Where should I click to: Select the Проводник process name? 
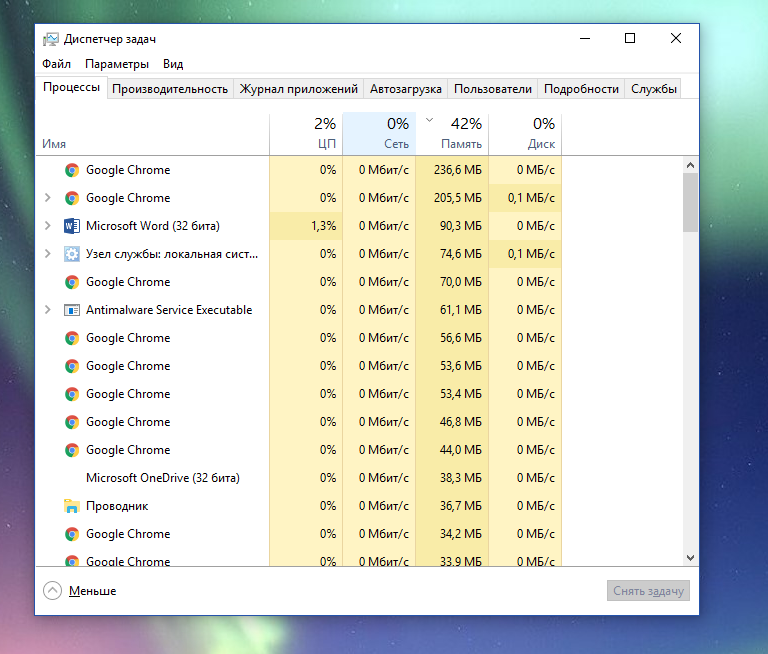tap(117, 506)
